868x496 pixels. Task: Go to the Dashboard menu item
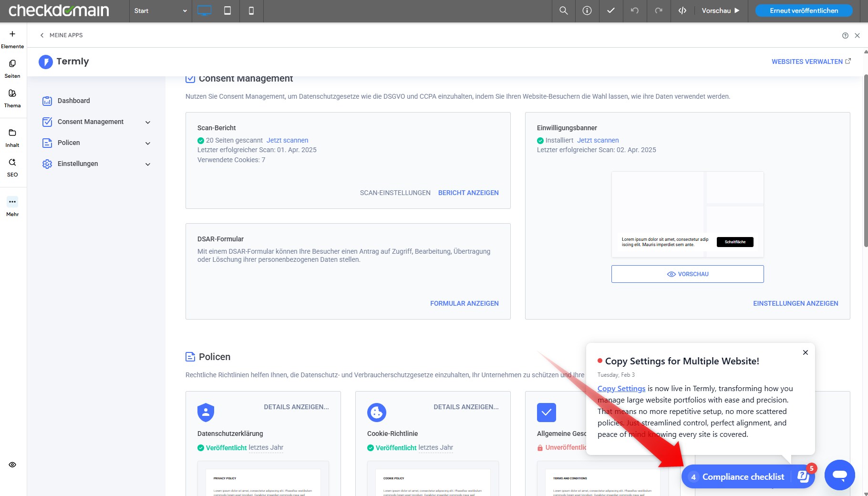click(x=73, y=101)
